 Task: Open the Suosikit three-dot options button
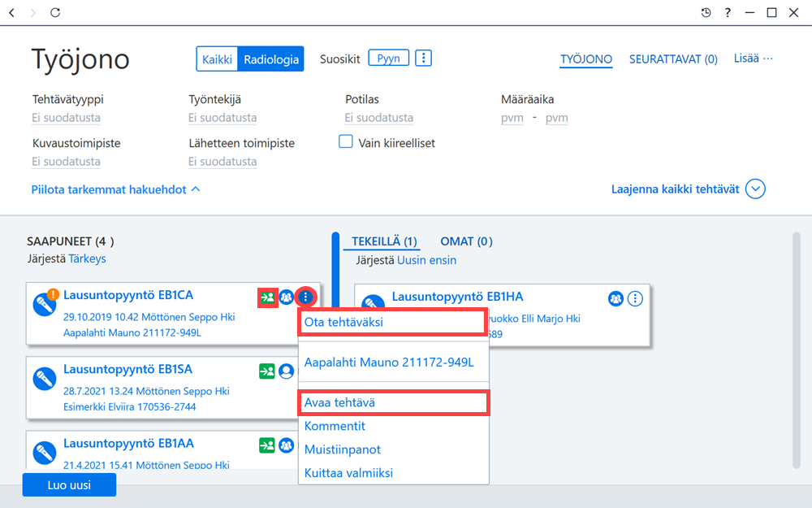[x=424, y=58]
